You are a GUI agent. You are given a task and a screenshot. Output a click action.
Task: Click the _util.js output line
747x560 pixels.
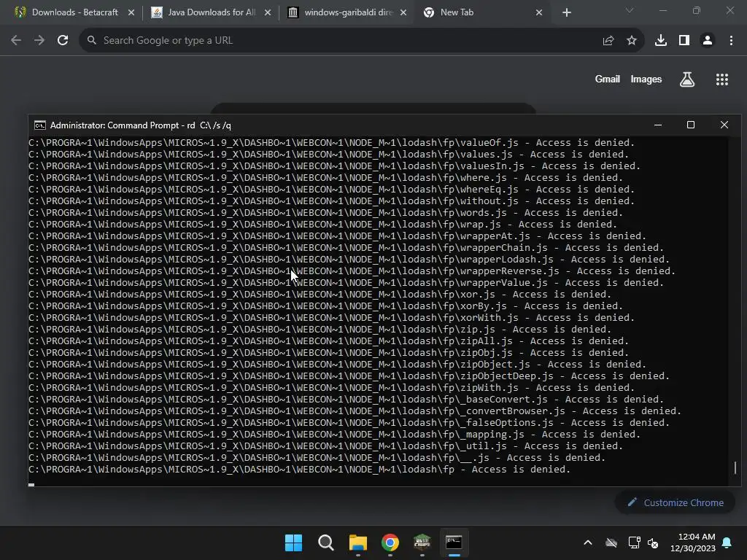pyautogui.click(x=326, y=446)
